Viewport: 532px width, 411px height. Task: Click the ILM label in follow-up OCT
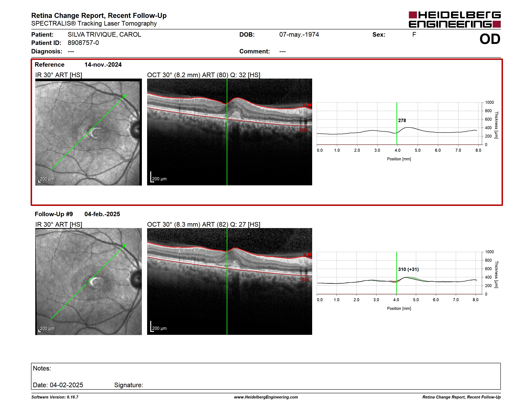pos(307,255)
